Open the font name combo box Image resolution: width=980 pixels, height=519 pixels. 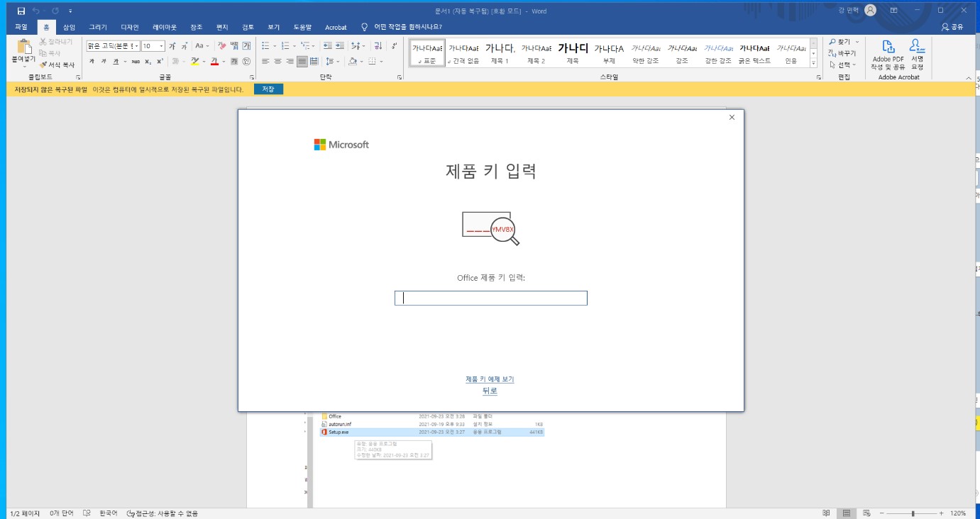[x=113, y=46]
